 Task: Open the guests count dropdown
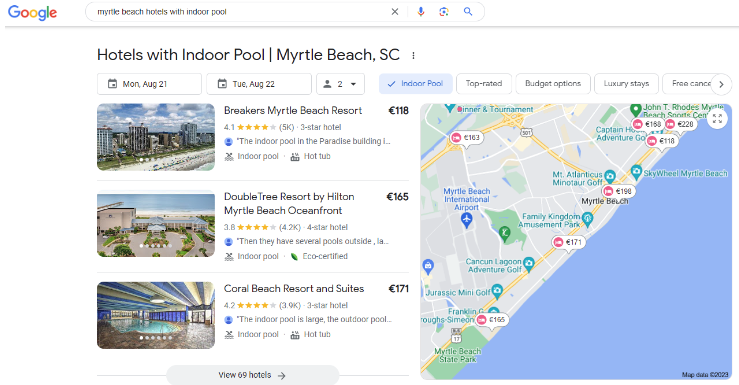[340, 84]
